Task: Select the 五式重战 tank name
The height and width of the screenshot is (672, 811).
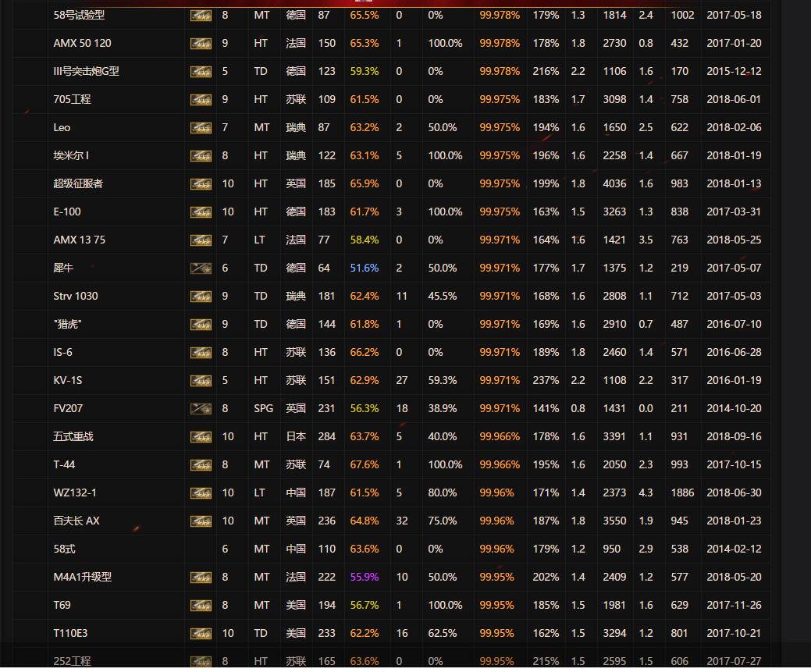Action: pos(73,436)
